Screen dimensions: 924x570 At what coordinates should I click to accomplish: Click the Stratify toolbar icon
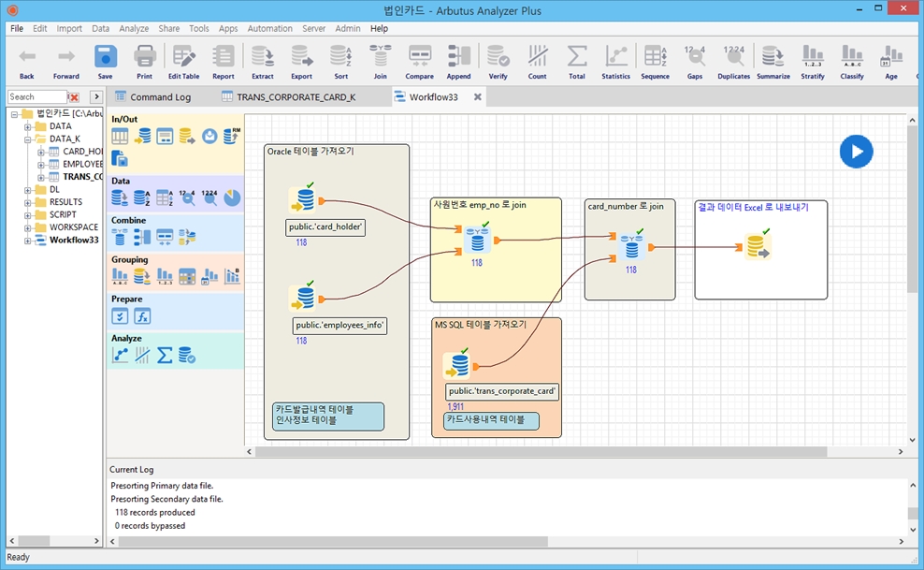point(813,57)
